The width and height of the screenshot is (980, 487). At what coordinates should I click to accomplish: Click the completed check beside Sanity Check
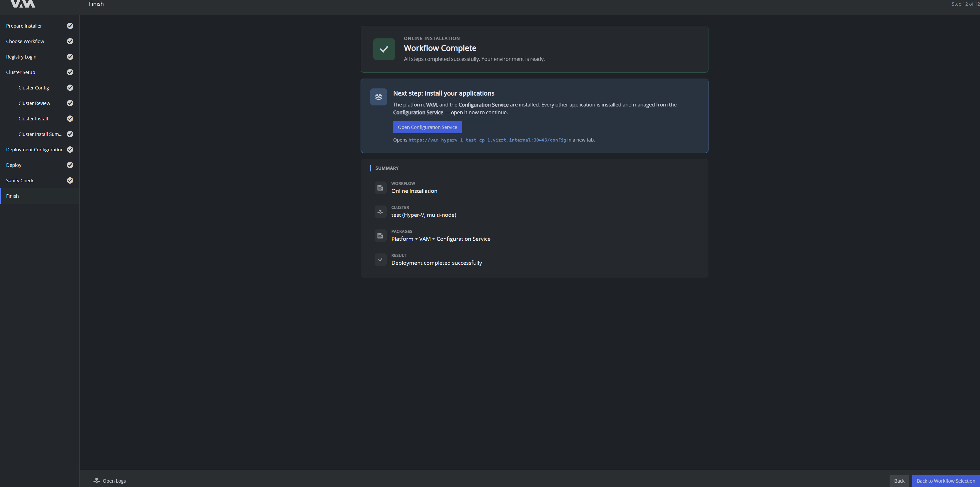point(70,180)
